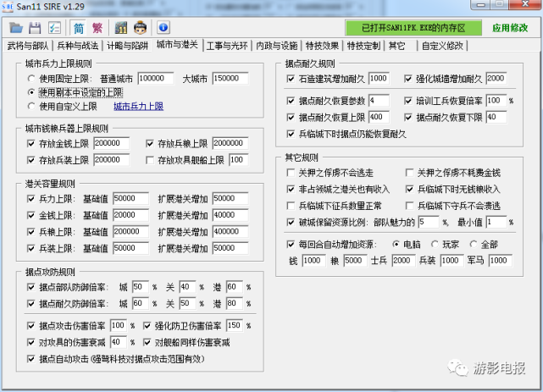Viewport: 543px width, 392px height.
Task: Open the 计略与陷阱 tab
Action: point(127,46)
